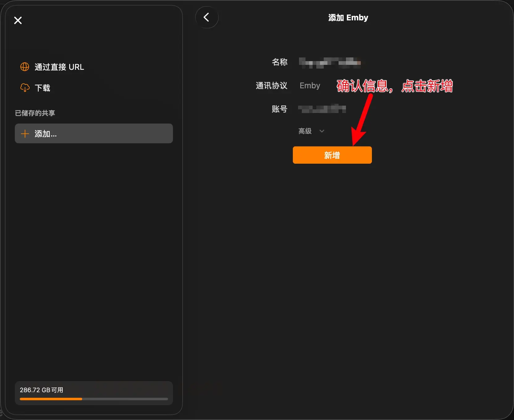Click the chevron next to 高级

(322, 131)
